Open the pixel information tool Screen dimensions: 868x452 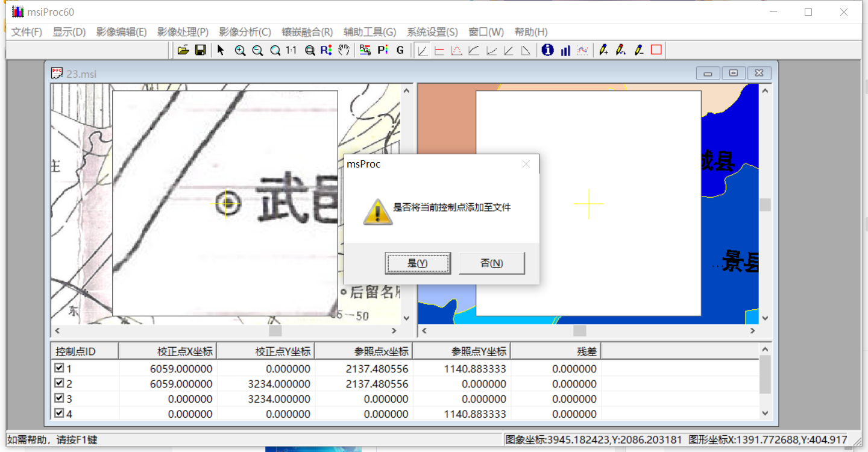click(547, 50)
